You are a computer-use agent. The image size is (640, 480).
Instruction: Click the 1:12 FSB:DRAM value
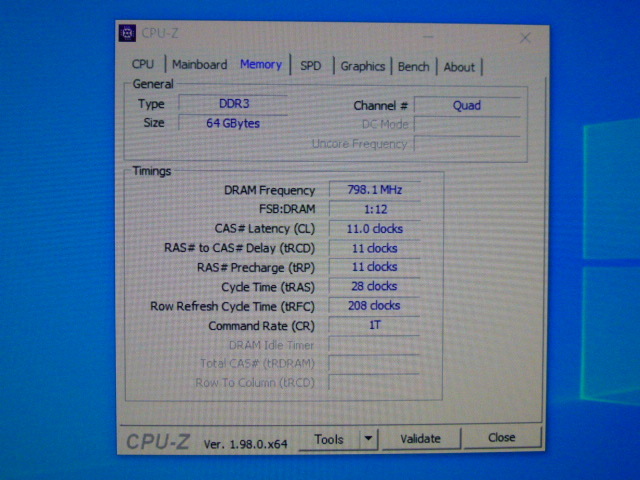pyautogui.click(x=375, y=209)
